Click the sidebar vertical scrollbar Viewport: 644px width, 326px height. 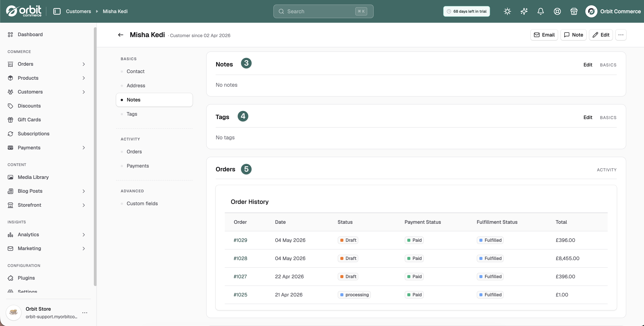pyautogui.click(x=95, y=156)
